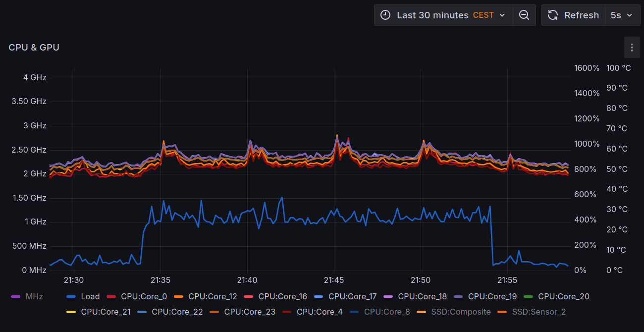Click the CPU:Core_8 legend entry
The image size is (644, 332).
click(x=386, y=312)
